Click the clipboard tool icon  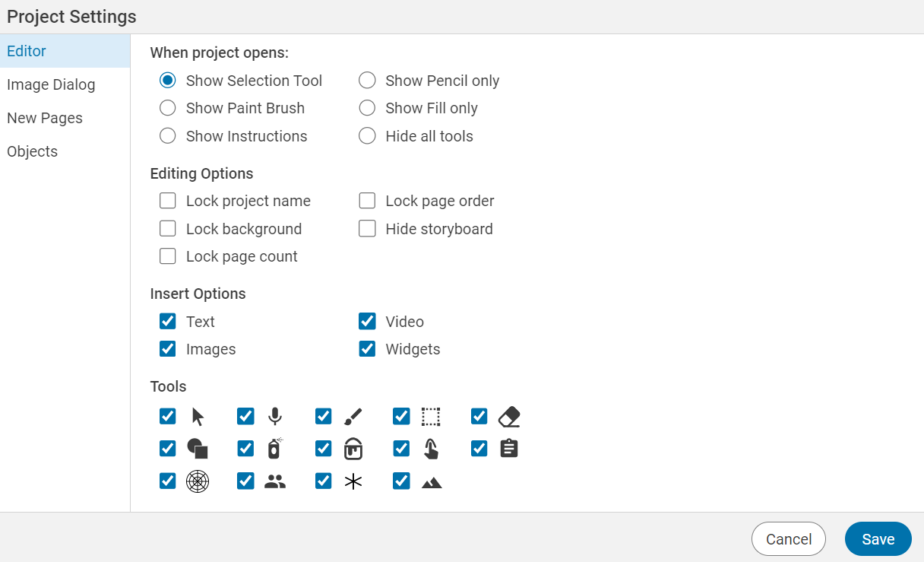(x=509, y=449)
